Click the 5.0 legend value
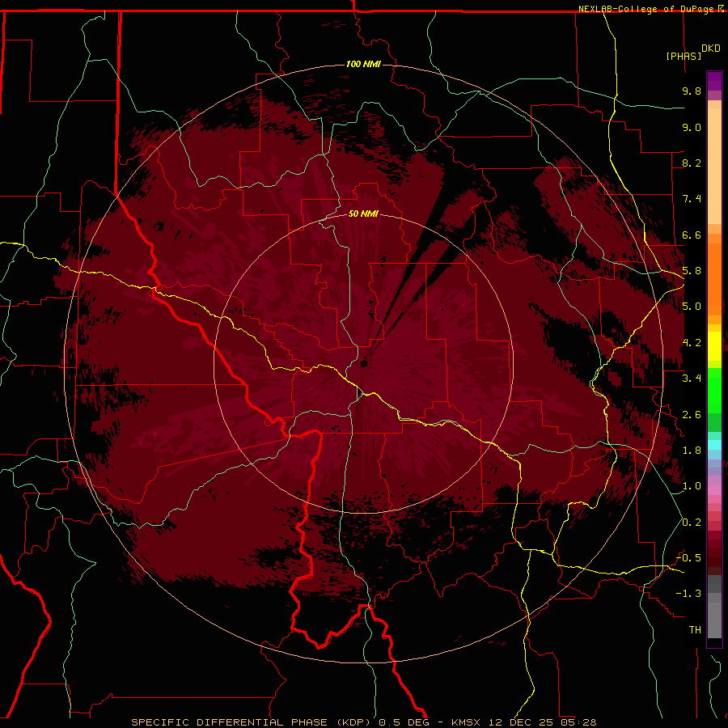The width and height of the screenshot is (728, 728). click(692, 307)
